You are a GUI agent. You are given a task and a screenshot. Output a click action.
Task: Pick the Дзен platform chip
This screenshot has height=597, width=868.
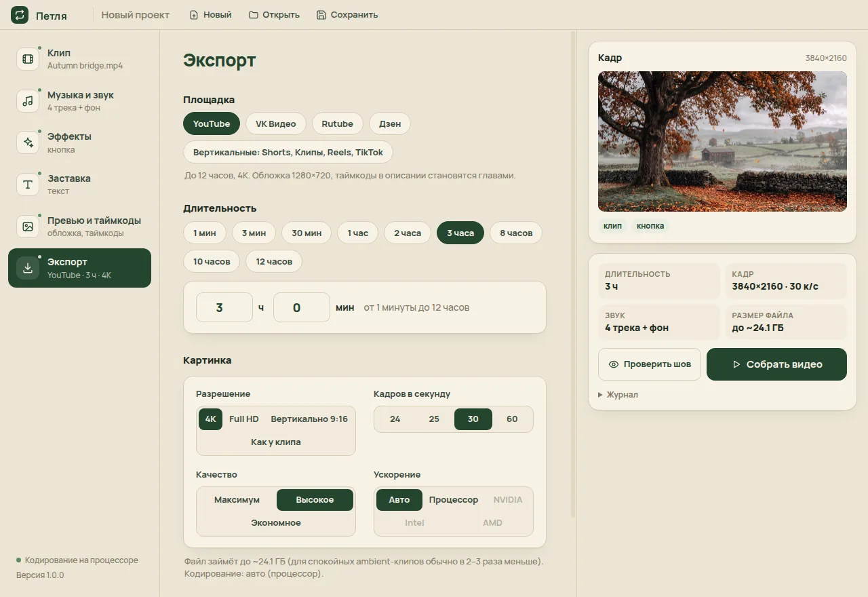(x=390, y=123)
